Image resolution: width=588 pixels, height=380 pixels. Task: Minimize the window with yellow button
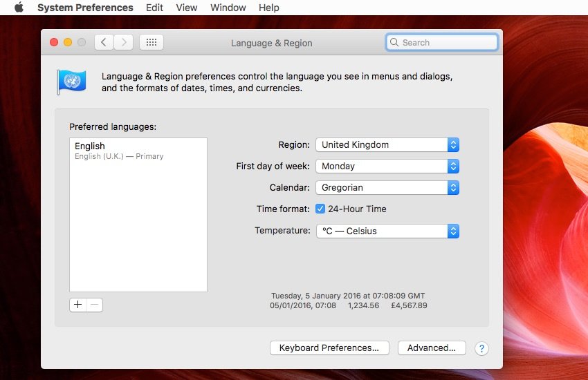pos(68,42)
